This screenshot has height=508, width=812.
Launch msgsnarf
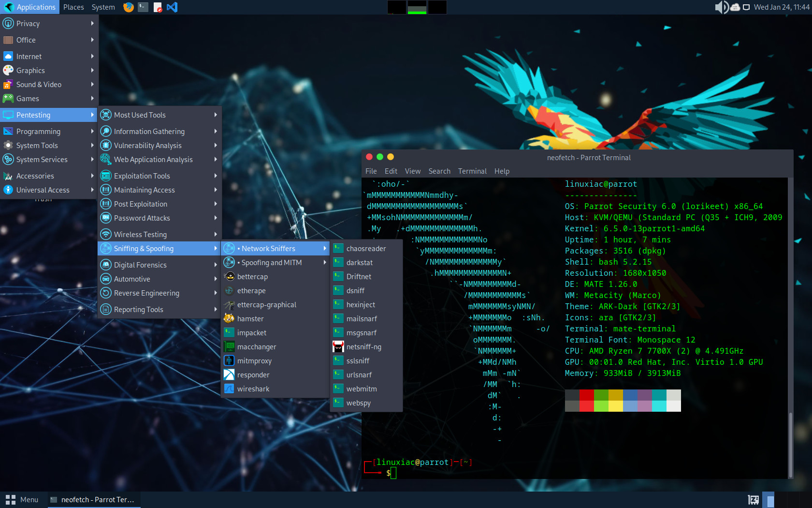click(366, 333)
